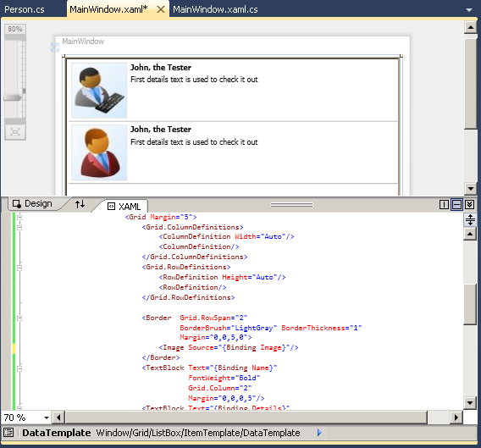The height and width of the screenshot is (448, 481).
Task: Click the DataTemplate path breadcrumb
Action: click(x=198, y=433)
